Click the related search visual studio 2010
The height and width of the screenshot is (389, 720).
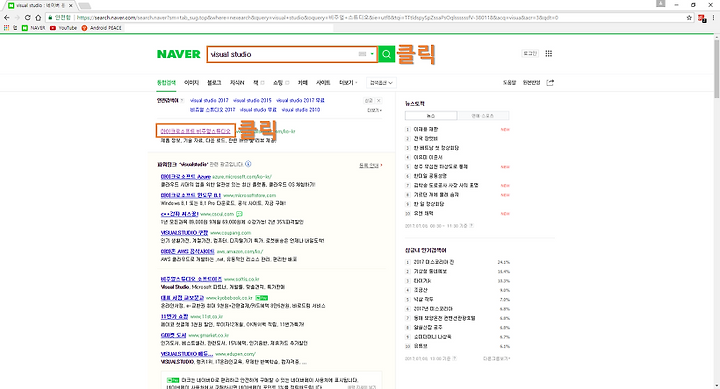[301, 110]
